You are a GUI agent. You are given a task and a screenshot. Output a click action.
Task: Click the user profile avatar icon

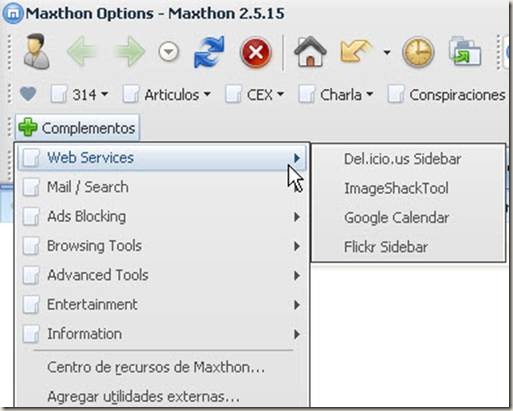pyautogui.click(x=37, y=52)
